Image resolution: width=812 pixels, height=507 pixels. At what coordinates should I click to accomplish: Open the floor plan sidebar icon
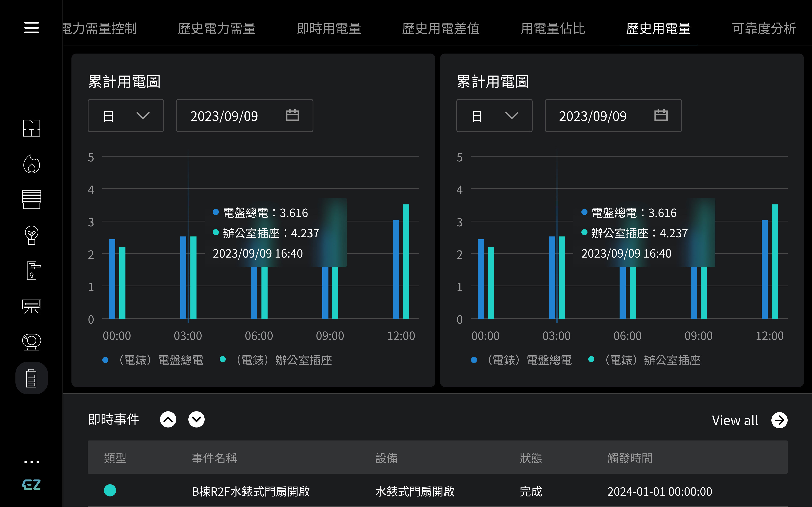(x=31, y=128)
